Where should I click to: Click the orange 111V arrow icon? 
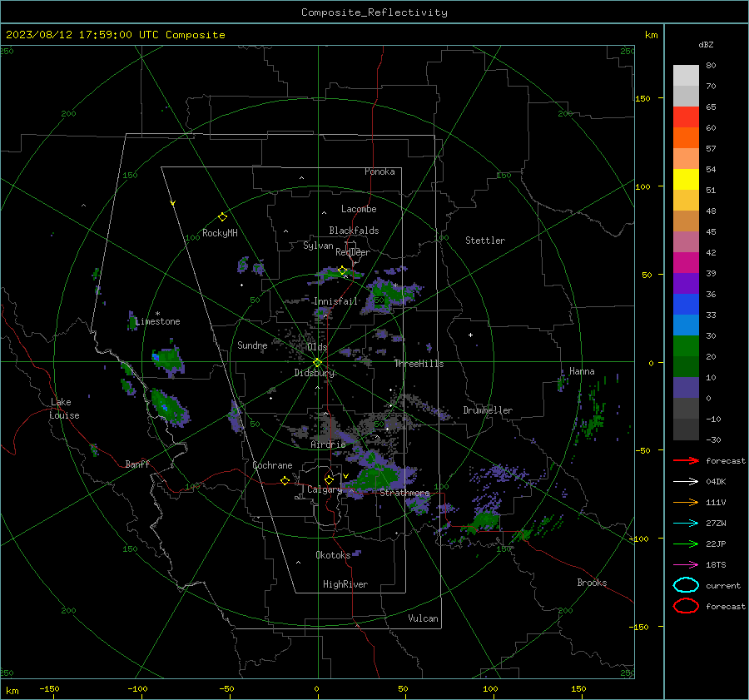(686, 502)
